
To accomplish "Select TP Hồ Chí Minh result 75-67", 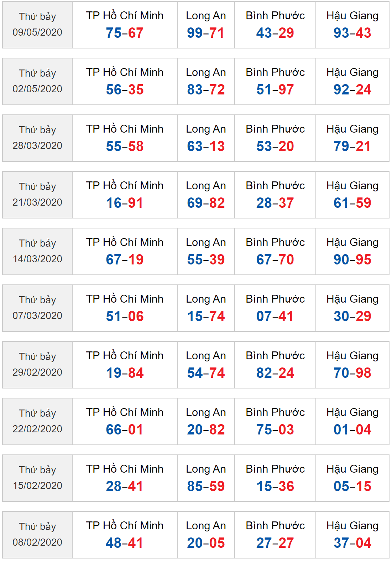I will pyautogui.click(x=125, y=33).
